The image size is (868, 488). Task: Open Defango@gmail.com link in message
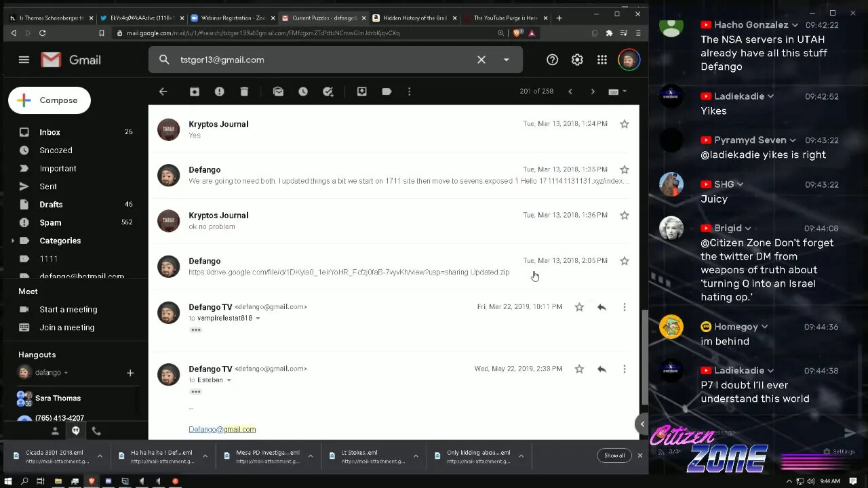[x=222, y=429]
